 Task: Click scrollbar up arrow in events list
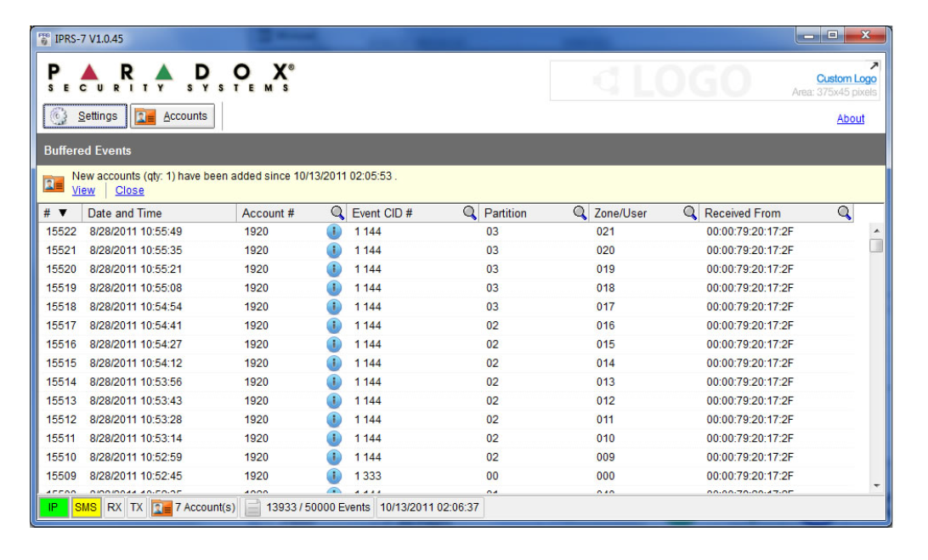coord(876,229)
